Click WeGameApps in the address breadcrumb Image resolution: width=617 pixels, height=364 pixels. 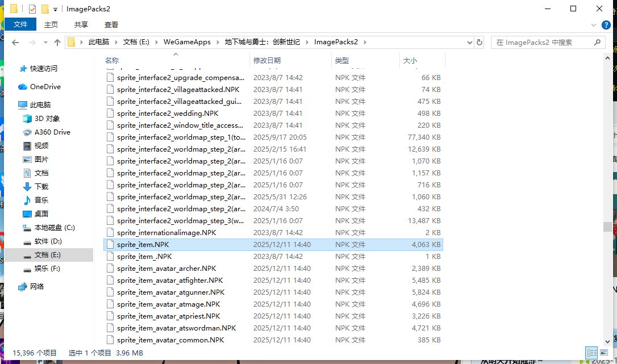coord(187,42)
